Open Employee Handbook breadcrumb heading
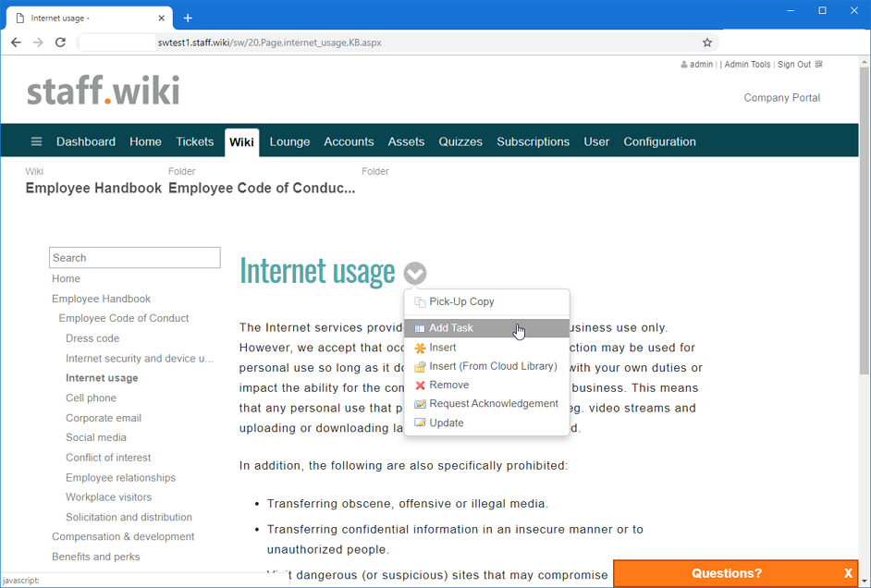Screen dimensions: 871x588 [93, 189]
